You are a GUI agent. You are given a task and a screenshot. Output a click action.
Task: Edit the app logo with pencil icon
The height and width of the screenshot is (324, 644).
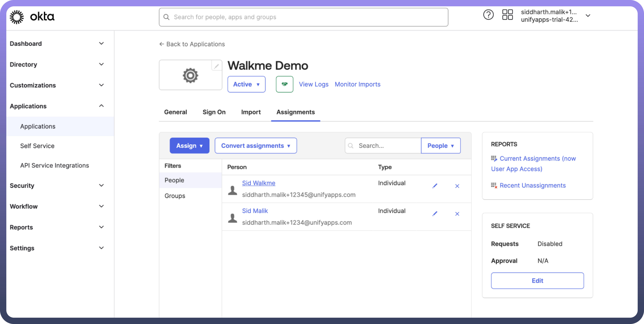[x=217, y=66]
